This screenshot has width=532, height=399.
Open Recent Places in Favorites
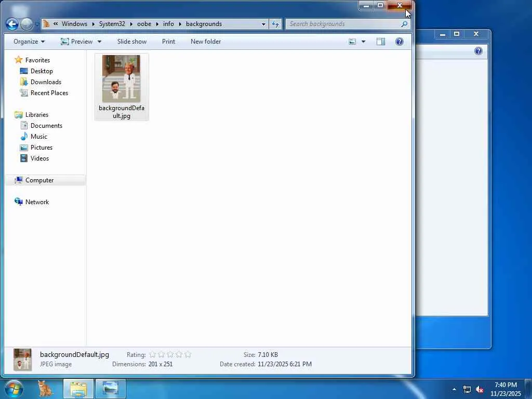[49, 92]
